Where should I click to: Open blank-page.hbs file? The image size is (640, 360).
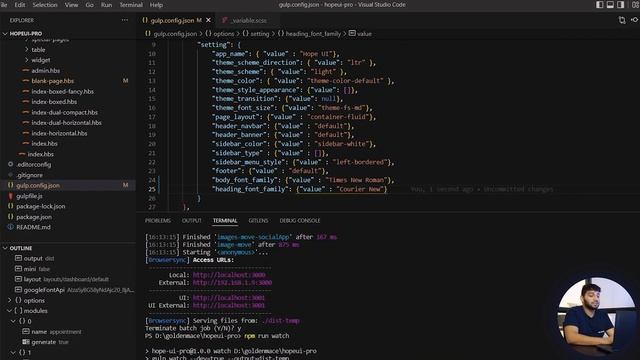tap(53, 81)
